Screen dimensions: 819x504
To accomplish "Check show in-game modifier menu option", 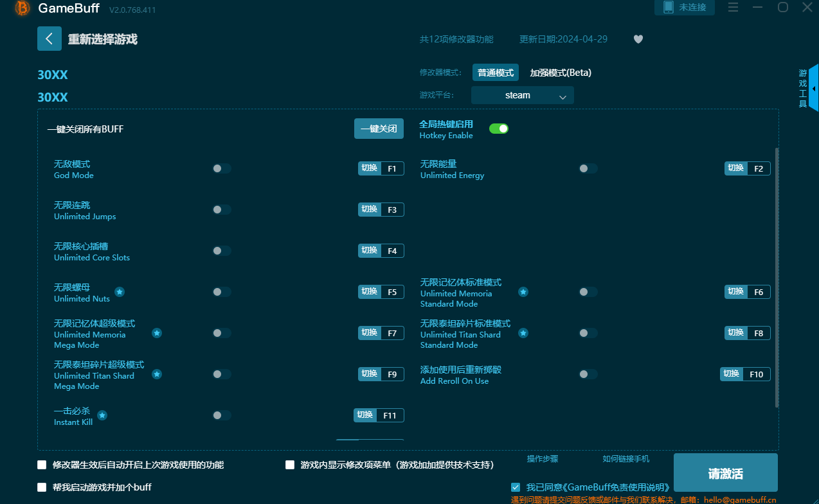I will [x=290, y=465].
